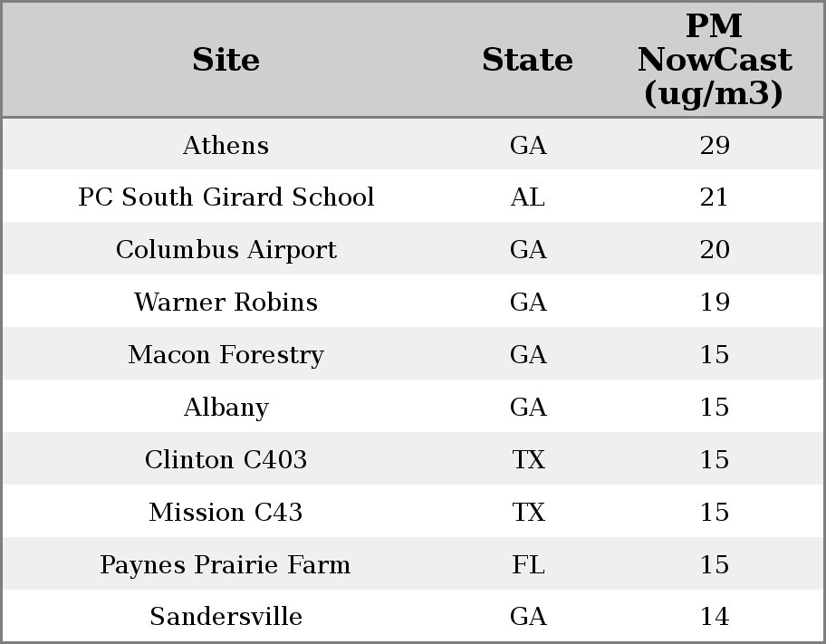Screen dimensions: 826x644
Task: Click the State column header
Action: tap(527, 60)
